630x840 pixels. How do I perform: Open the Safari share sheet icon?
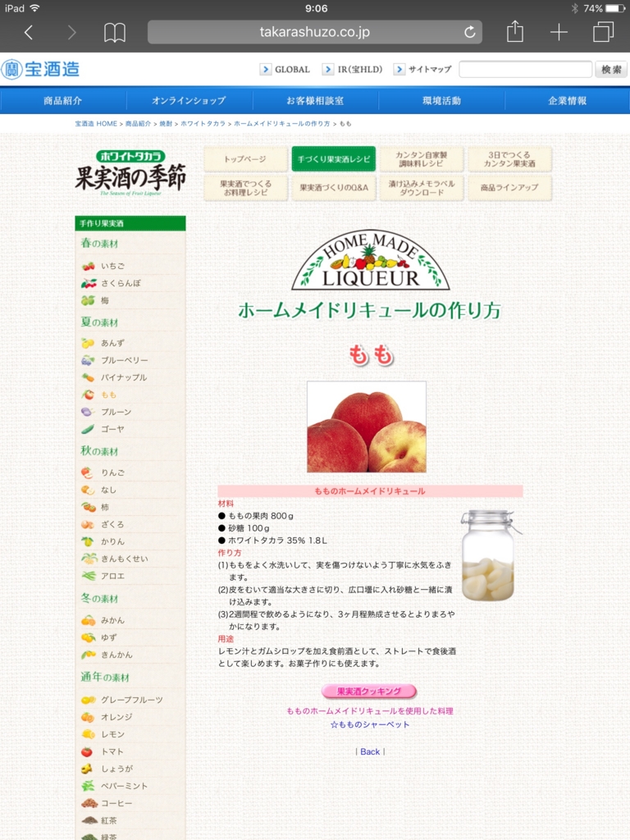514,32
